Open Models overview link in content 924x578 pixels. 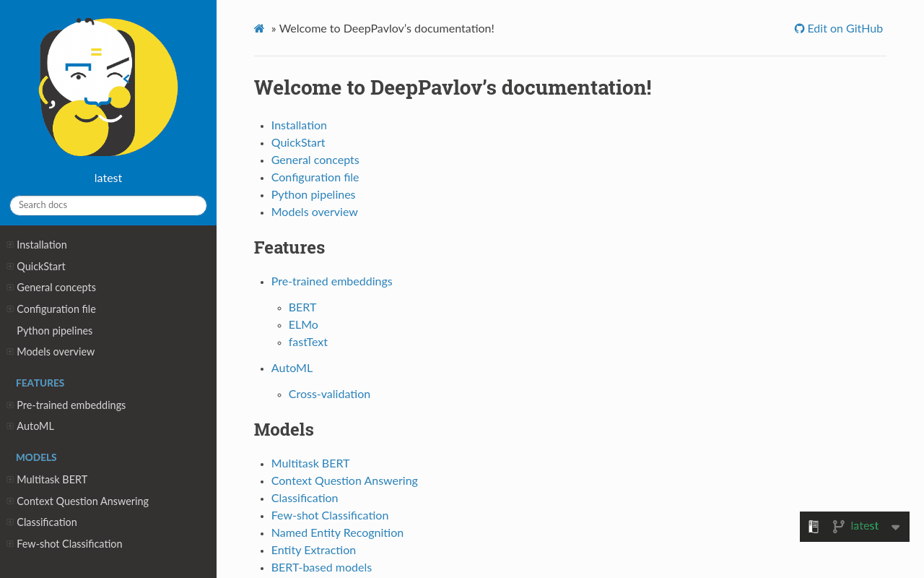tap(315, 212)
